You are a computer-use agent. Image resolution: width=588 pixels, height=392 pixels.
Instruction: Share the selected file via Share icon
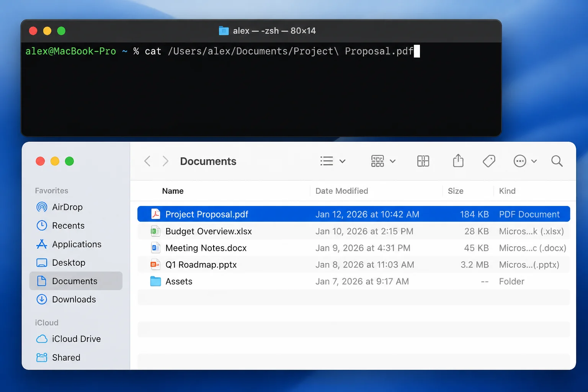point(458,161)
